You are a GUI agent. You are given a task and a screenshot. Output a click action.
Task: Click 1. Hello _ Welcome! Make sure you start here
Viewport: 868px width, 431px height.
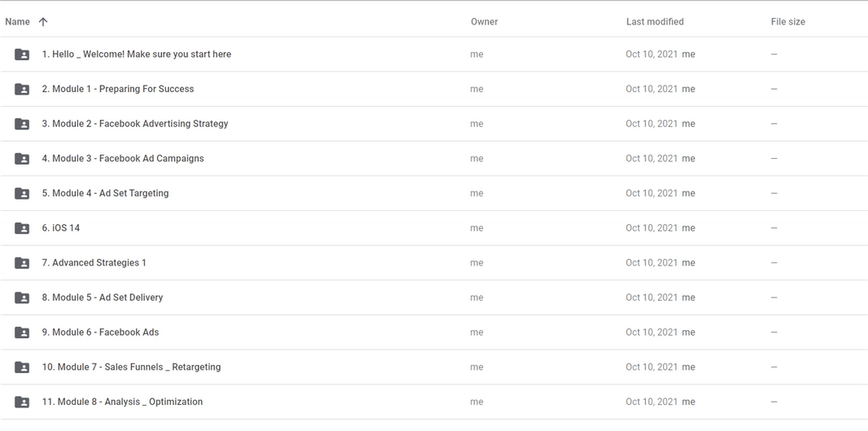tap(137, 55)
